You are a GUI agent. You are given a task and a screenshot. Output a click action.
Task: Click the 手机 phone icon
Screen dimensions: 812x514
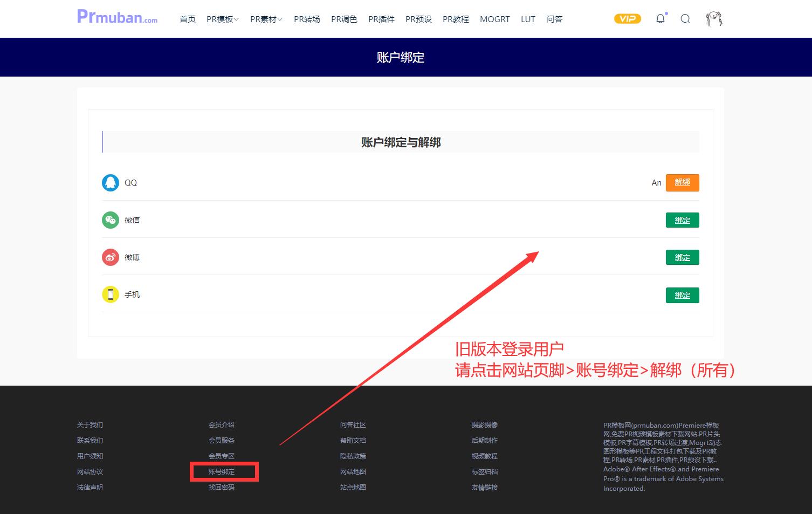click(110, 294)
